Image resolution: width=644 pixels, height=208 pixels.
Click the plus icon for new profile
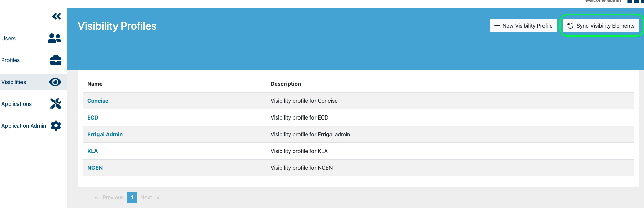[497, 26]
